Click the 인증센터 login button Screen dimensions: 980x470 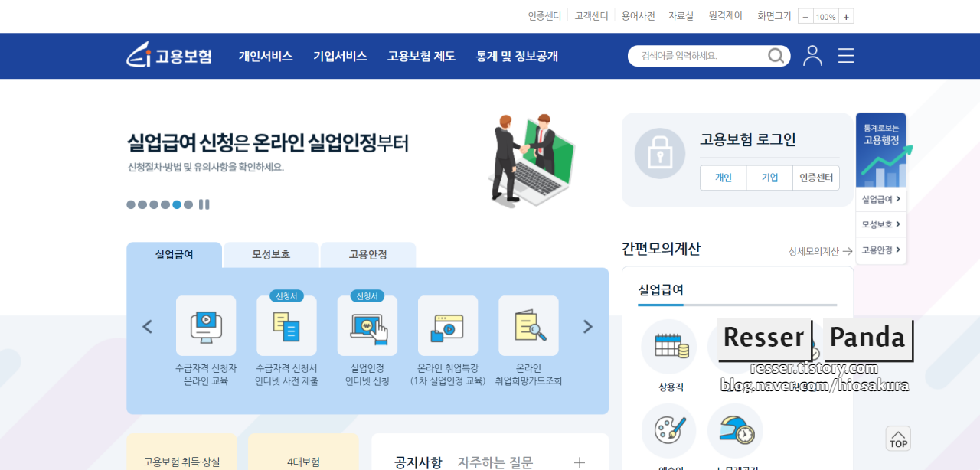click(816, 178)
